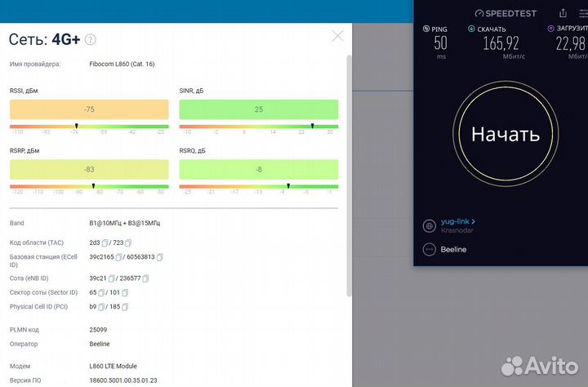Copy the decimal TAC value 723
Viewport: 588px width, 387px height.
coord(127,243)
